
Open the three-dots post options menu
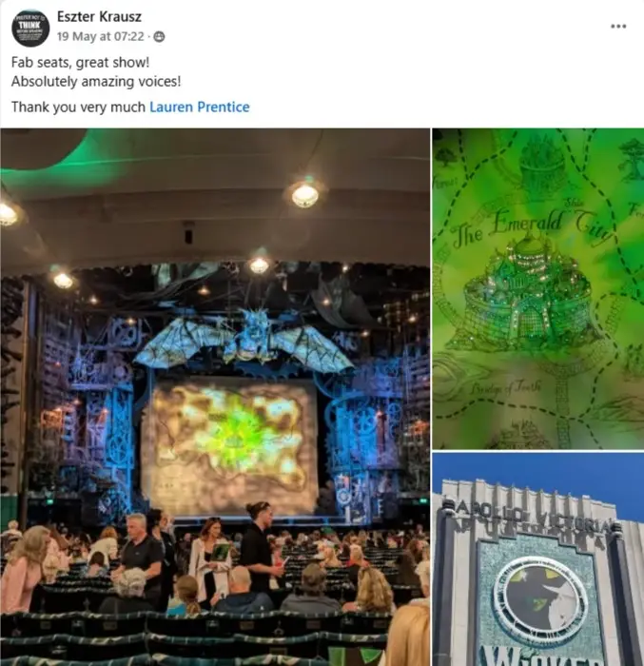tap(618, 27)
